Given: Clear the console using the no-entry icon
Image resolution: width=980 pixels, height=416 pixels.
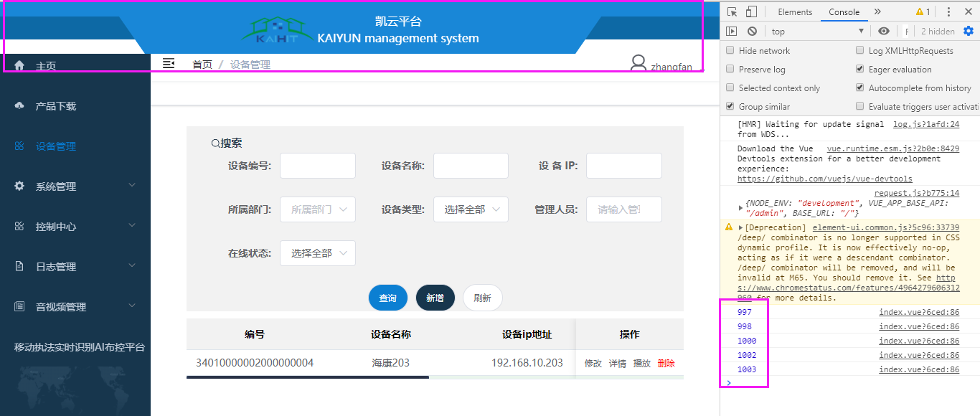Looking at the screenshot, I should [753, 31].
